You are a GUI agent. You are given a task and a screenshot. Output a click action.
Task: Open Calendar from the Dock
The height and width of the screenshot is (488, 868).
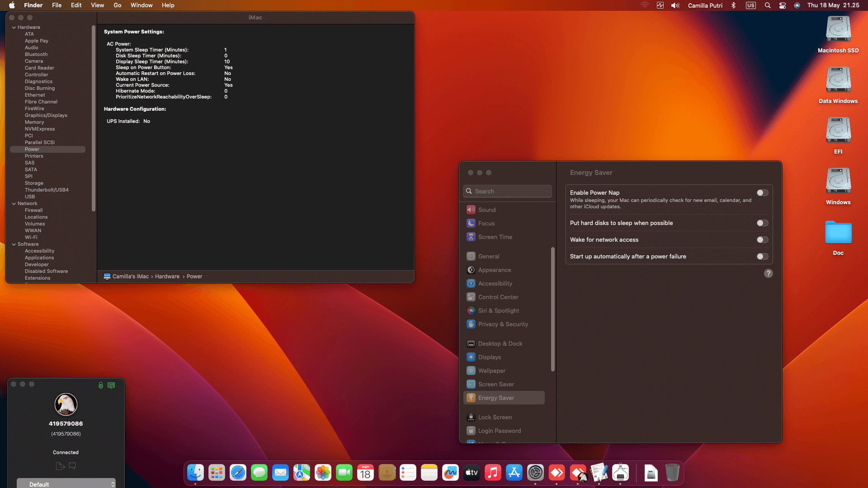tap(365, 473)
